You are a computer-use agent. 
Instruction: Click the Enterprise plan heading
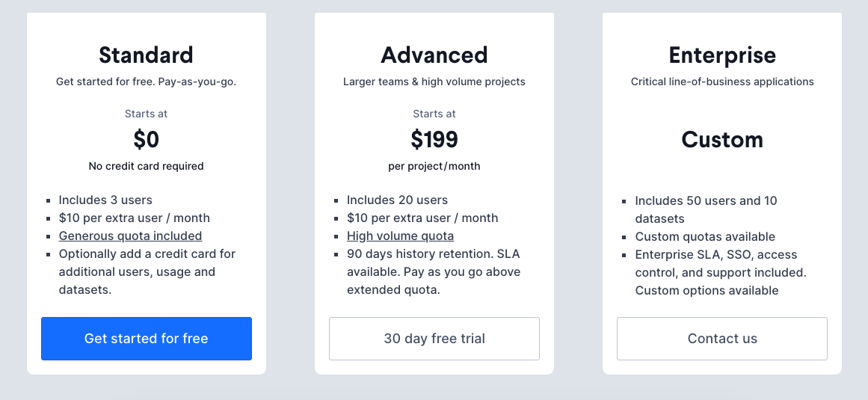(x=722, y=55)
